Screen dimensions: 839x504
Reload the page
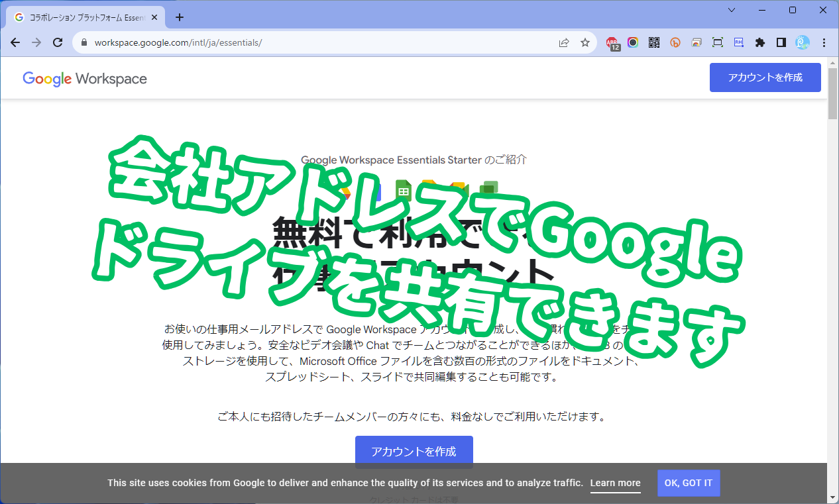(x=58, y=42)
